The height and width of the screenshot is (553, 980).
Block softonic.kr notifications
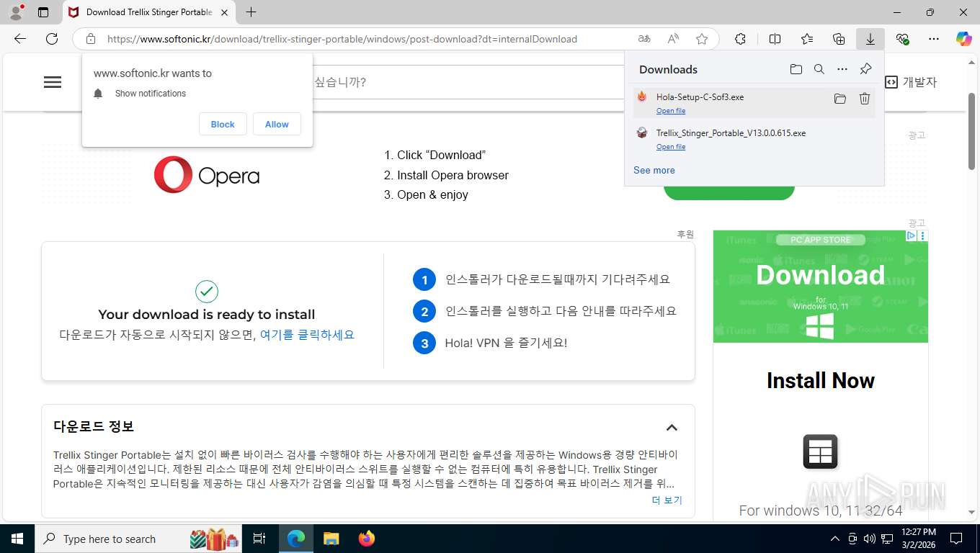223,124
